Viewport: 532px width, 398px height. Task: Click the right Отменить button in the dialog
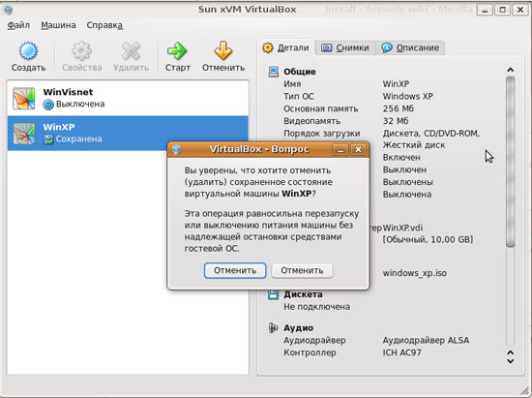coord(302,270)
